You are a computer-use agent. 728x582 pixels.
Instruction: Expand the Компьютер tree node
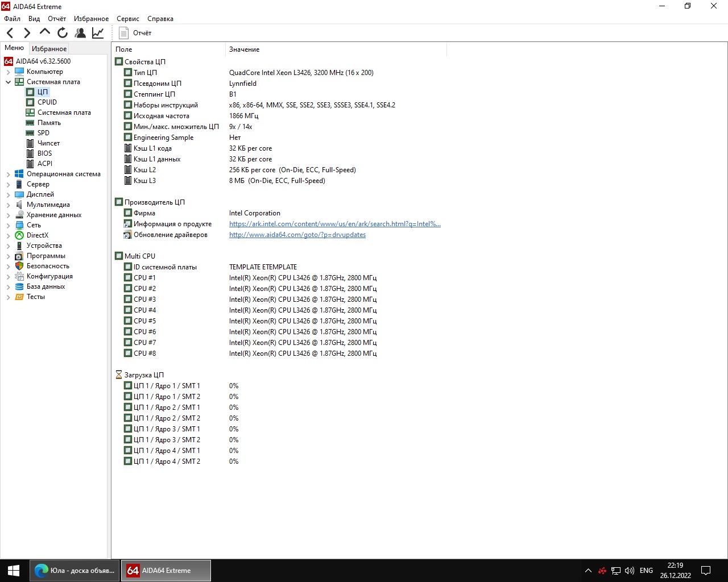point(9,72)
